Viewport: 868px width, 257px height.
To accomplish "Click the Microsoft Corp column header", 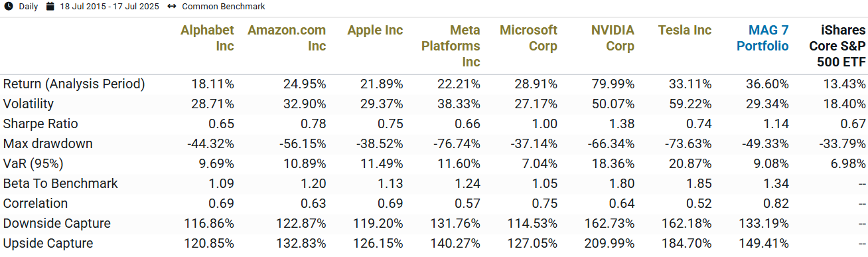I will (529, 38).
